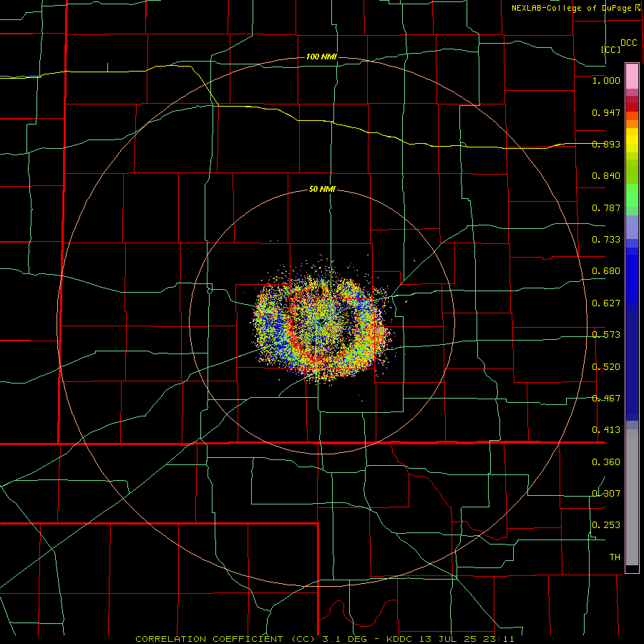Click the 0.627 legend value
The width and height of the screenshot is (644, 644).
point(606,303)
